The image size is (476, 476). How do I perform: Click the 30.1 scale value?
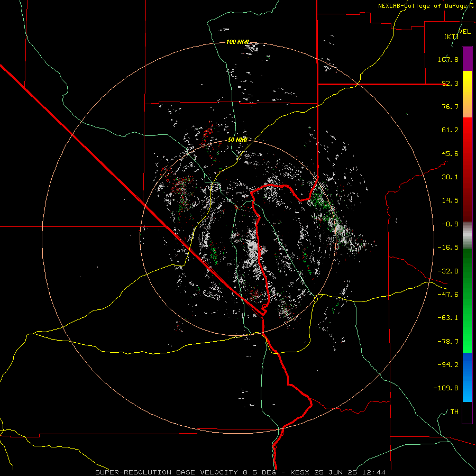(x=450, y=177)
